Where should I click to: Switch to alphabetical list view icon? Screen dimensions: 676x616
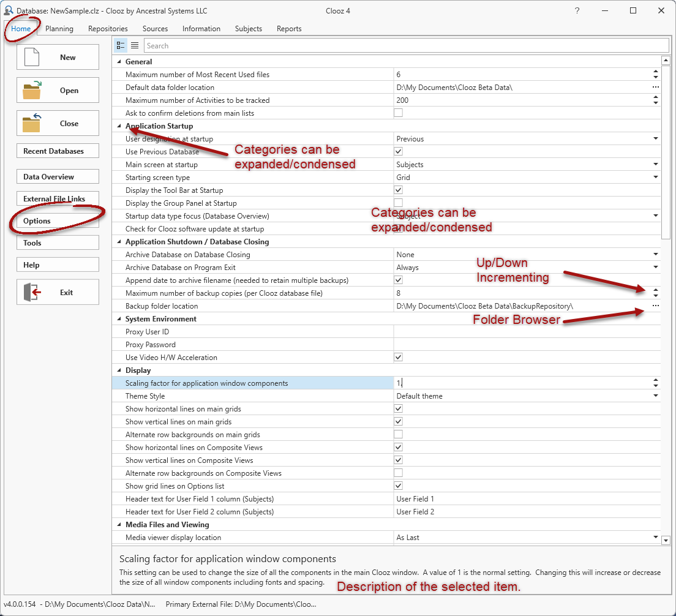[135, 45]
